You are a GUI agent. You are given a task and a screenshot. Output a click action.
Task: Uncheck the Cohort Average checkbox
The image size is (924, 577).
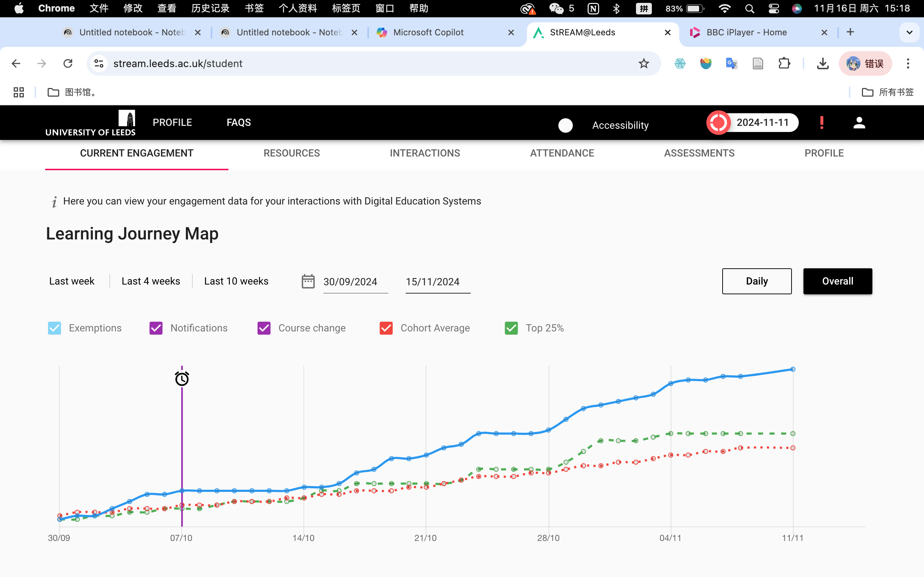pos(386,328)
